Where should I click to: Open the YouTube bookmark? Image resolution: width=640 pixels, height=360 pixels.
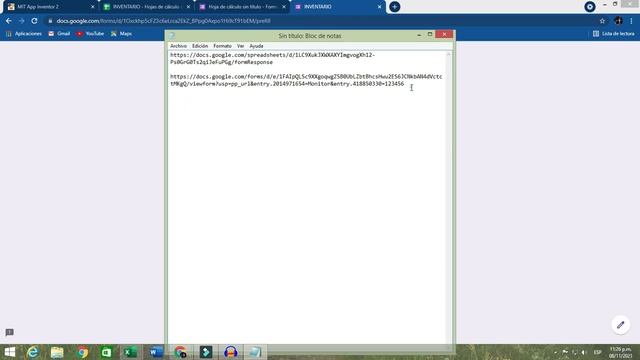point(90,33)
